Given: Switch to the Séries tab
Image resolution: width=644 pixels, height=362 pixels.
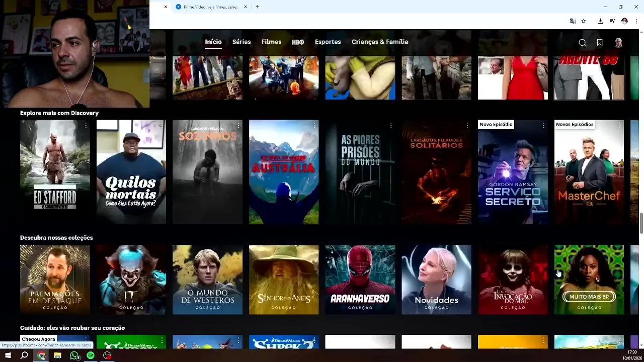Looking at the screenshot, I should (x=242, y=42).
